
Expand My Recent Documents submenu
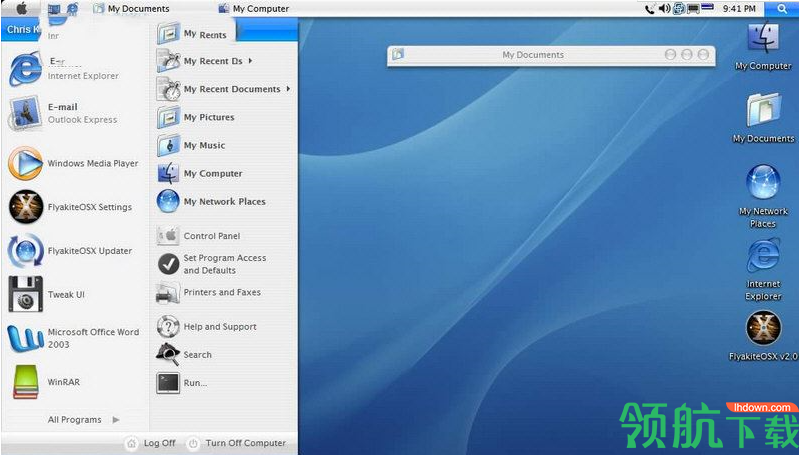point(224,89)
